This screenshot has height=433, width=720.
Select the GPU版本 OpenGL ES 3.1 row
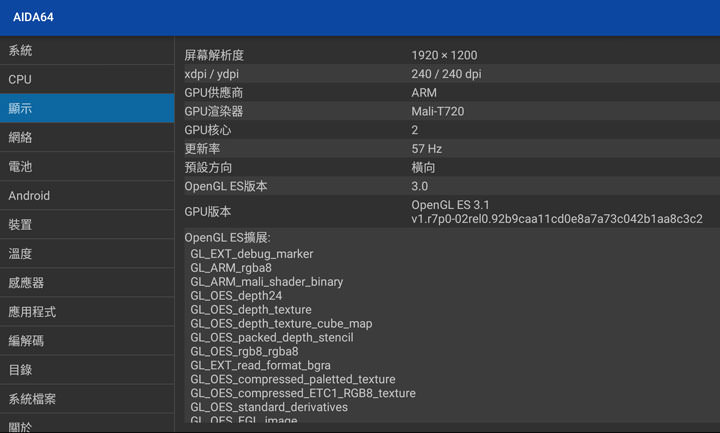tap(446, 211)
